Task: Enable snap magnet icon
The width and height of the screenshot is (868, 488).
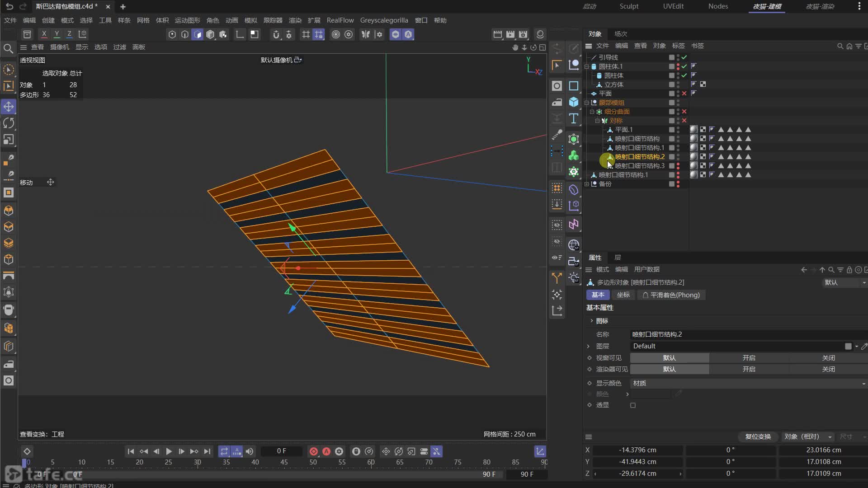Action: click(x=276, y=34)
